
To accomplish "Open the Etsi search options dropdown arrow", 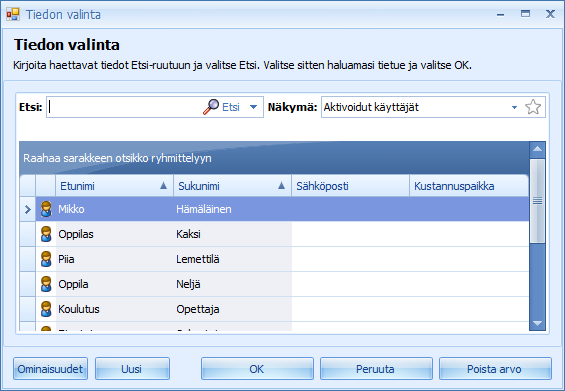I will [x=253, y=107].
